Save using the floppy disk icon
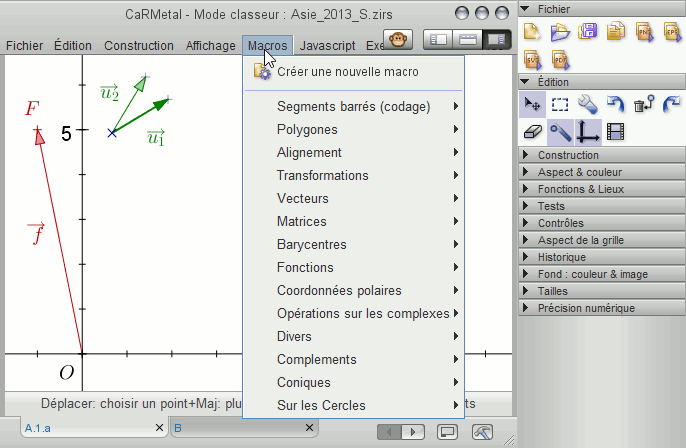The image size is (686, 448). tap(588, 32)
